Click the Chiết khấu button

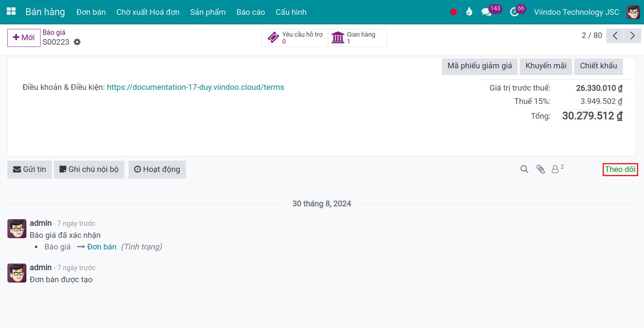point(599,66)
